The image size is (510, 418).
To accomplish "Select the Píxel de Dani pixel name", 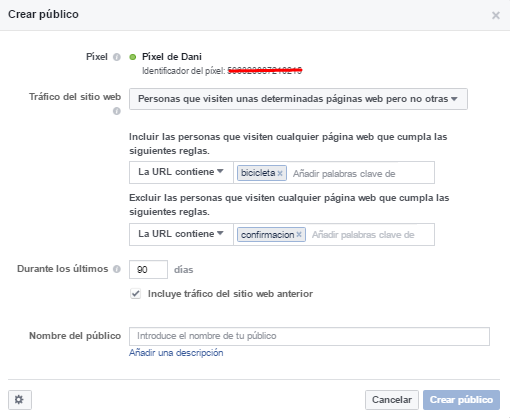I will coord(172,57).
